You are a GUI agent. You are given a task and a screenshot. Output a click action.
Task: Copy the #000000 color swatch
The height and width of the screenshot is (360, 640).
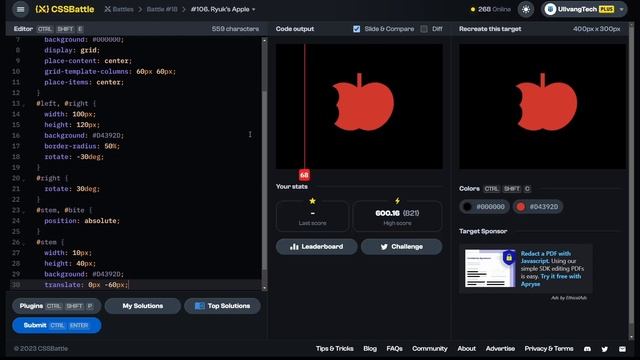pyautogui.click(x=484, y=207)
